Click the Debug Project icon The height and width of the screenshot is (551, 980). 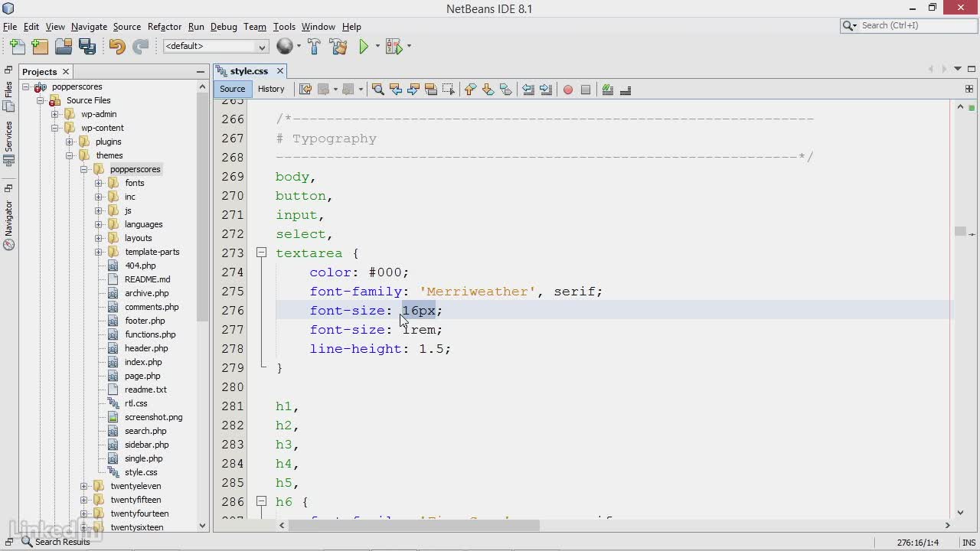(x=393, y=47)
